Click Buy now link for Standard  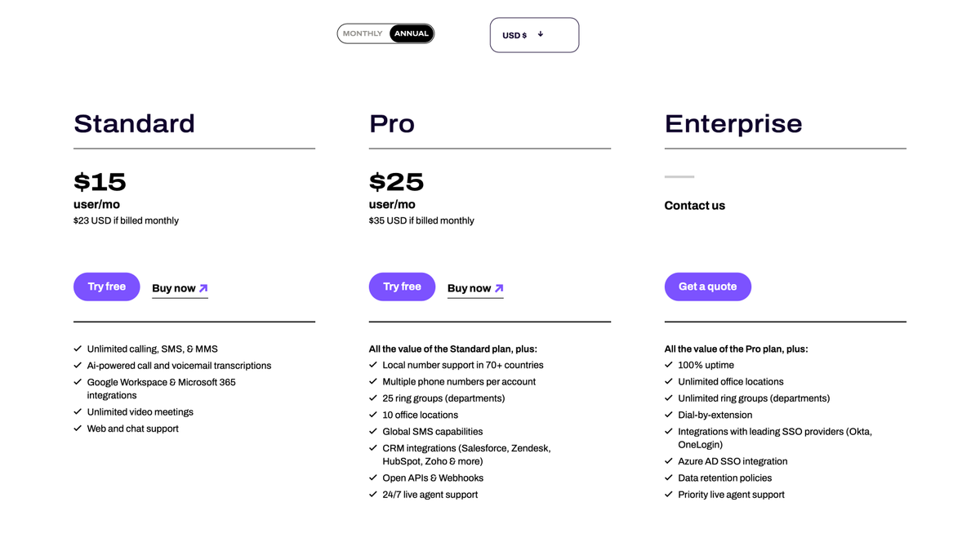pyautogui.click(x=173, y=288)
